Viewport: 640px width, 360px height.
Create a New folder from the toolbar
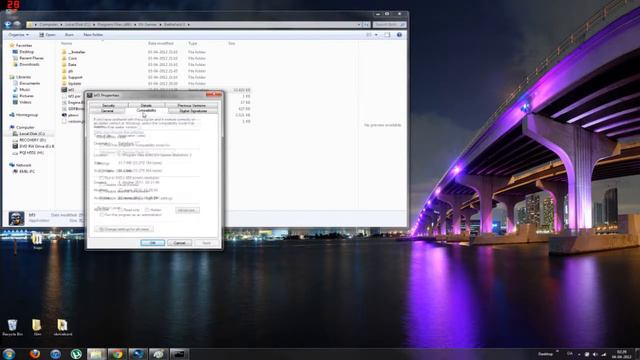[x=93, y=35]
